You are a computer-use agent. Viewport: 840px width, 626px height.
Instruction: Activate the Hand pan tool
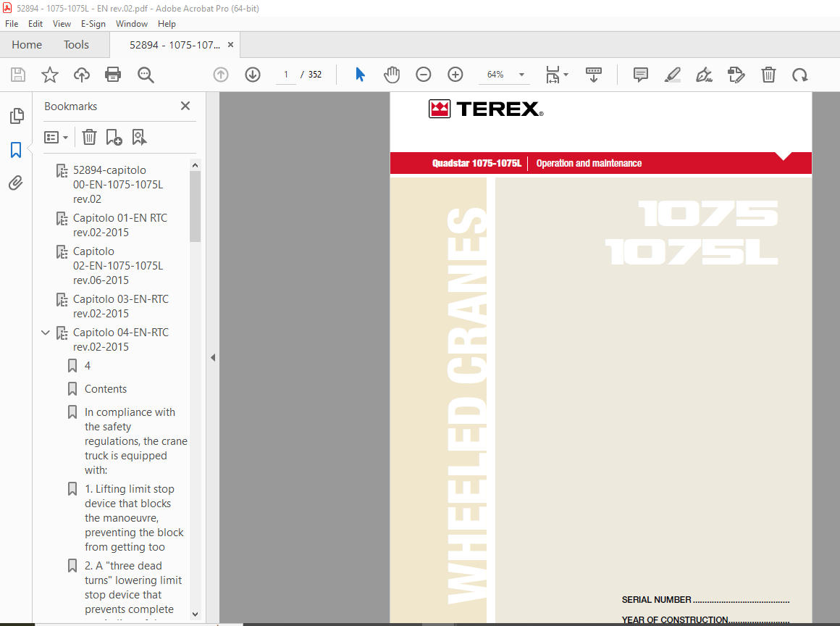pos(392,75)
